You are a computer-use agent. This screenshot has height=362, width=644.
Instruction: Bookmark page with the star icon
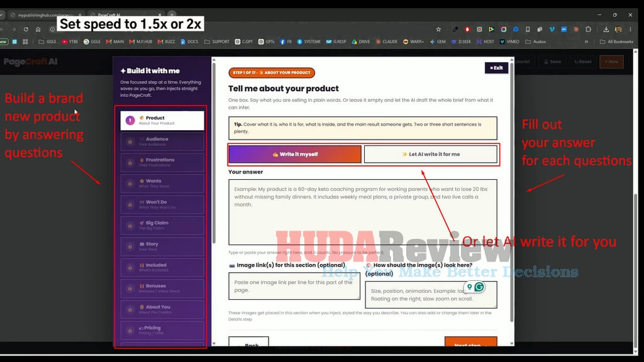click(x=438, y=30)
